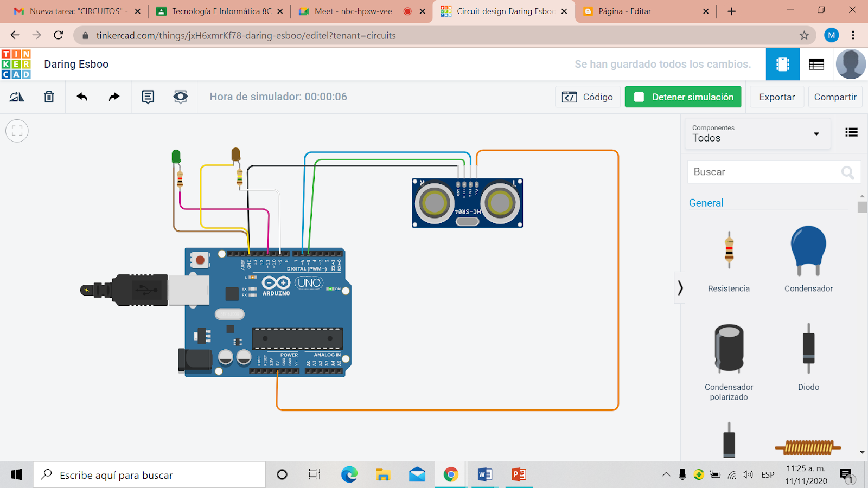Open the Componentes Todos dropdown
The height and width of the screenshot is (488, 868).
pos(757,133)
